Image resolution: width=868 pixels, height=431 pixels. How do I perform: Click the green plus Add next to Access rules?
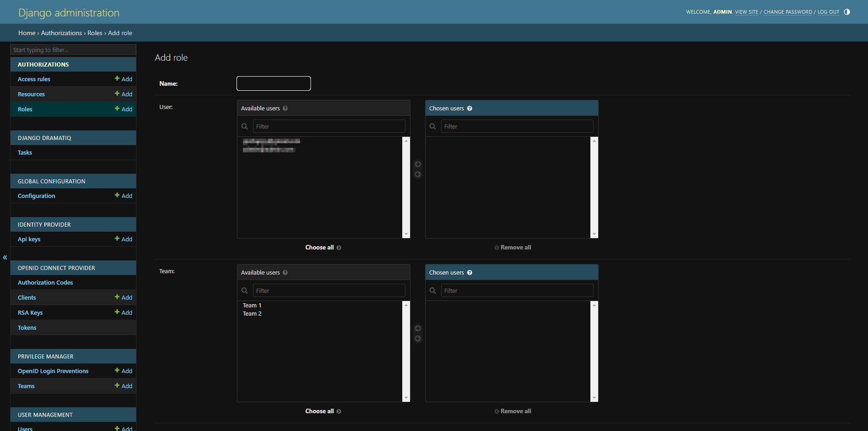point(123,79)
